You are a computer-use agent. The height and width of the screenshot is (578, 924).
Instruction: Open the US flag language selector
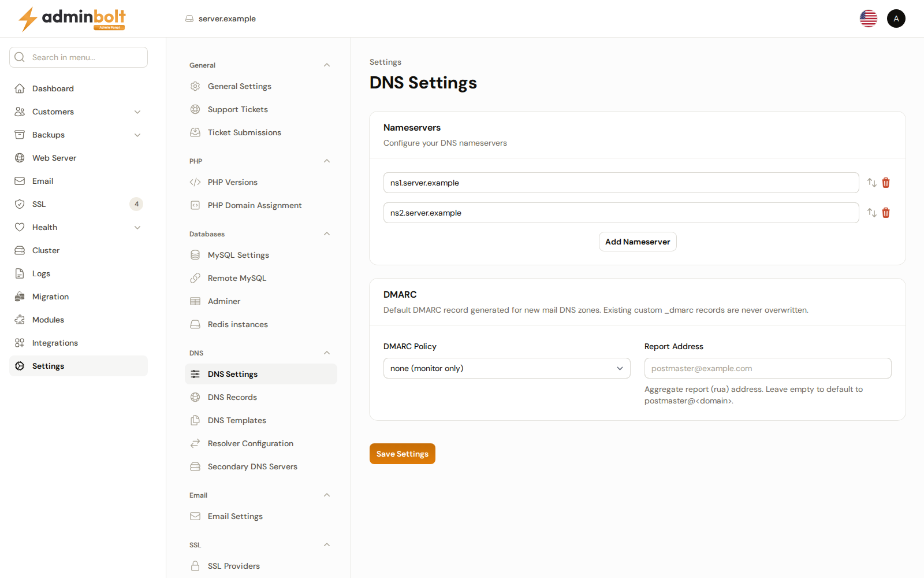point(868,18)
